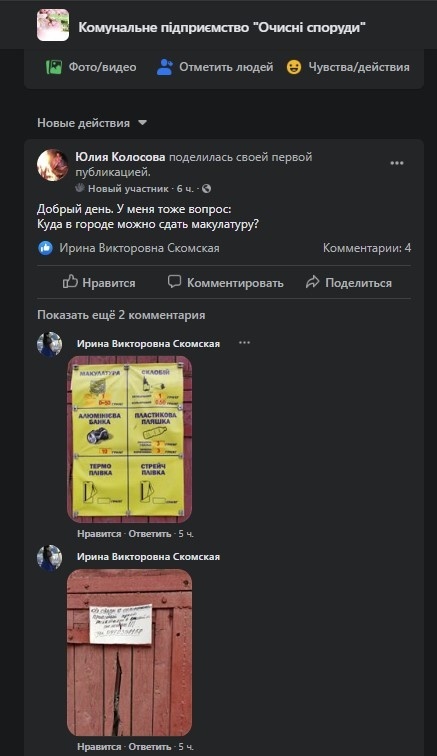
Task: Open Юлия Колосова's profile picture
Action: click(53, 165)
